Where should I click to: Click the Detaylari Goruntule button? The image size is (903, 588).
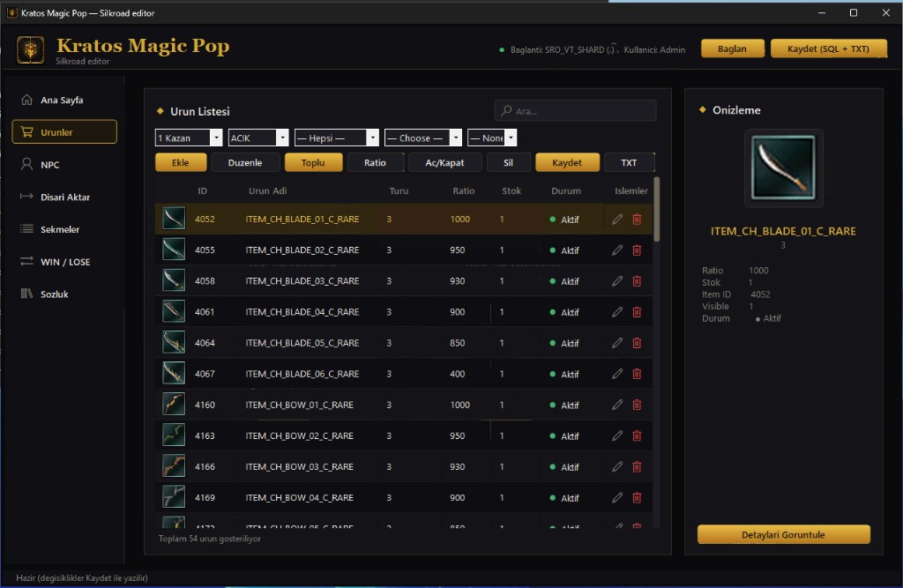(783, 534)
